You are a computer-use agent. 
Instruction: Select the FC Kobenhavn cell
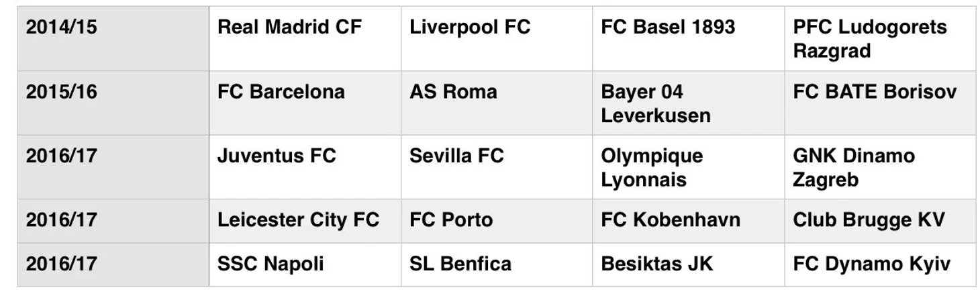(688, 221)
